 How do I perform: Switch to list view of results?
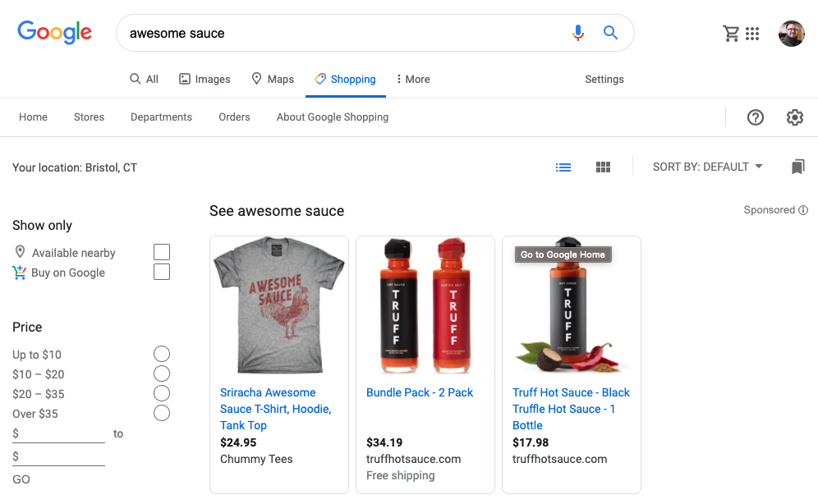pyautogui.click(x=563, y=167)
